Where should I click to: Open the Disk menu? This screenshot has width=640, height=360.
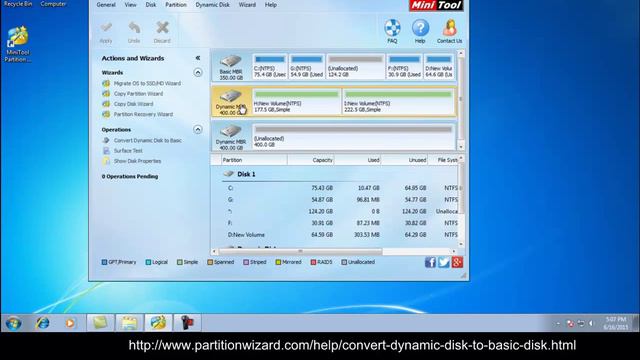tap(151, 5)
